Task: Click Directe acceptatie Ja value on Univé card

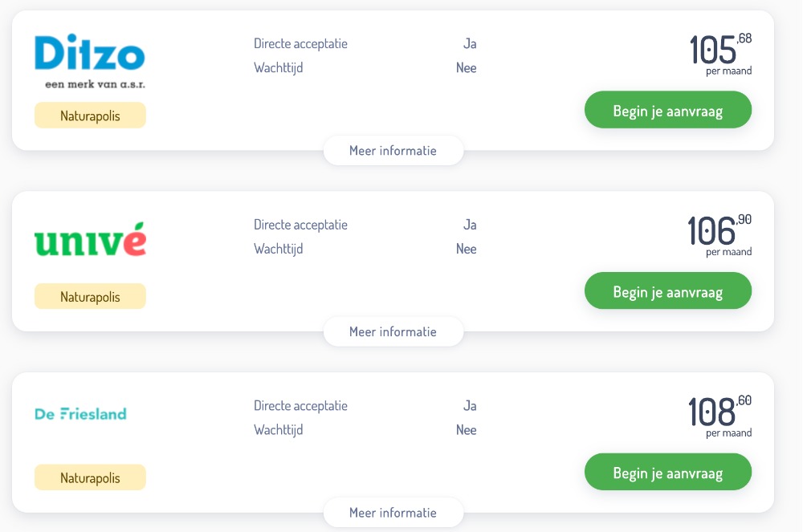Action: point(470,225)
